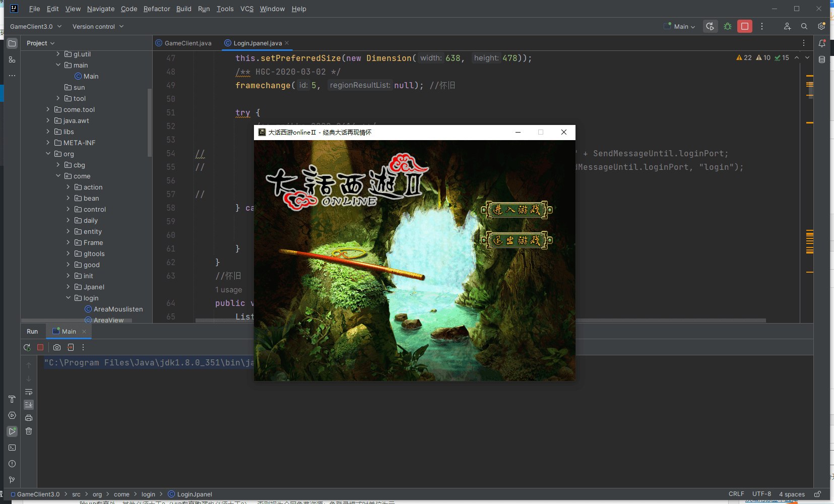Rerun the process in the Run panel
The width and height of the screenshot is (834, 504).
pos(27,347)
